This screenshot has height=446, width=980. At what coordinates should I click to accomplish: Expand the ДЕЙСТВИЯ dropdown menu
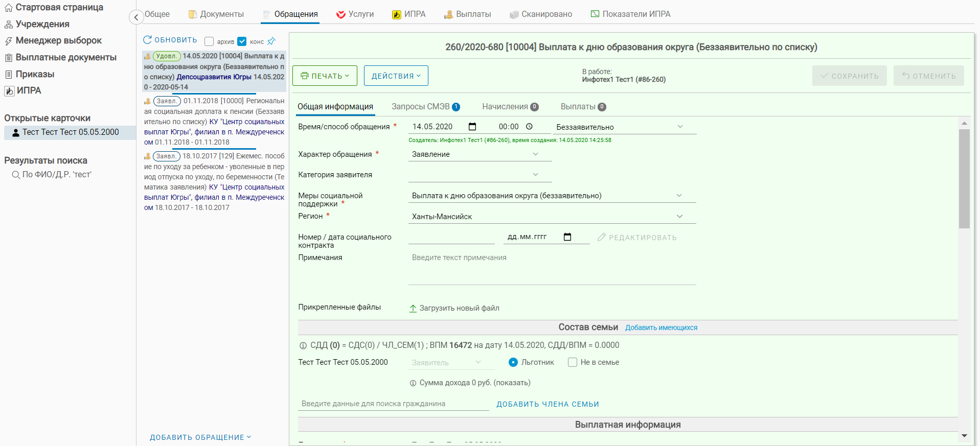396,76
